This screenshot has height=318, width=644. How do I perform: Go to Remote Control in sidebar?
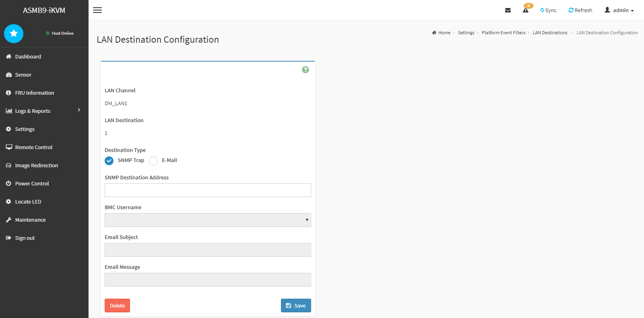[x=34, y=147]
